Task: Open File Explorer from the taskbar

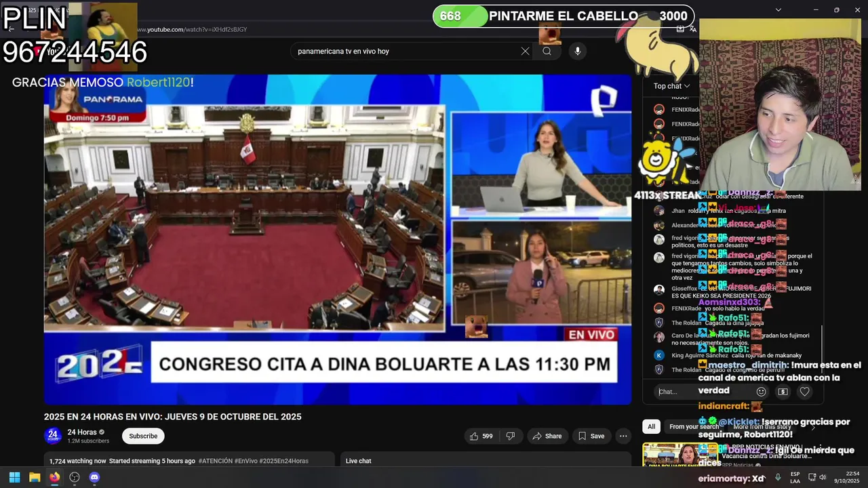Action: 35,477
